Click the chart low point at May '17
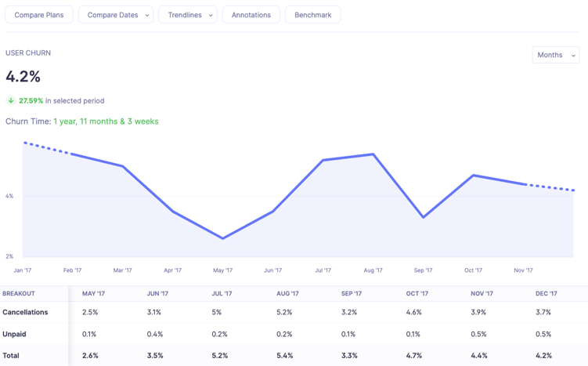Image resolution: width=588 pixels, height=366 pixels. click(x=222, y=238)
